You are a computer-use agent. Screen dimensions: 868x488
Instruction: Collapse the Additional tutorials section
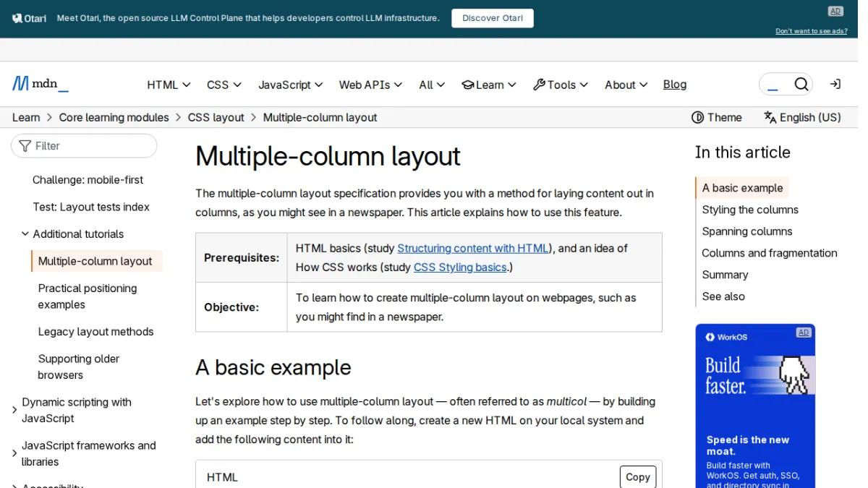pos(25,234)
